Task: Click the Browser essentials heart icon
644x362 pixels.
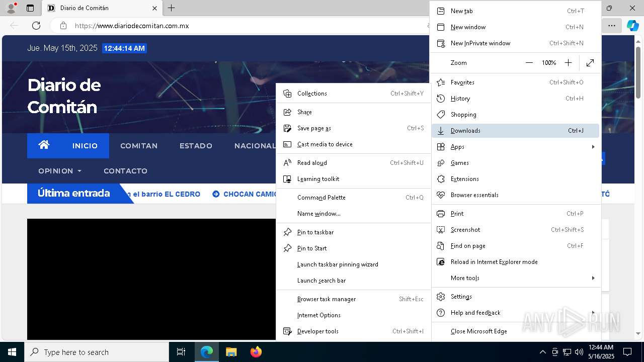Action: pyautogui.click(x=441, y=195)
